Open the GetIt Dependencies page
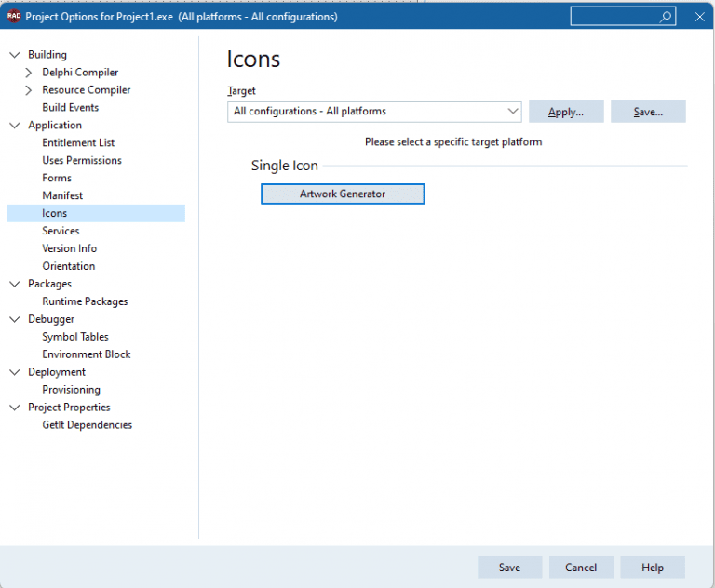The width and height of the screenshot is (715, 588). (x=88, y=425)
